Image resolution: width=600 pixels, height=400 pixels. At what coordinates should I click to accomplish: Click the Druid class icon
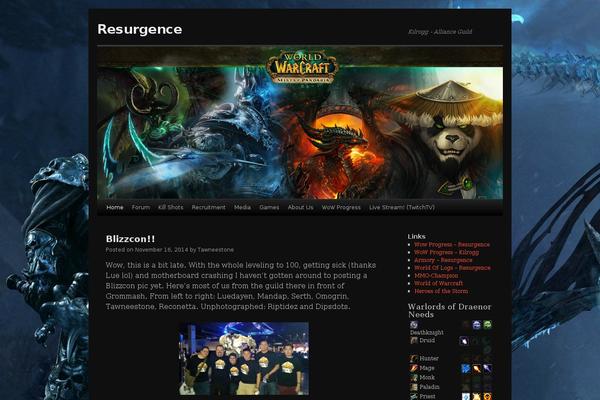point(414,340)
